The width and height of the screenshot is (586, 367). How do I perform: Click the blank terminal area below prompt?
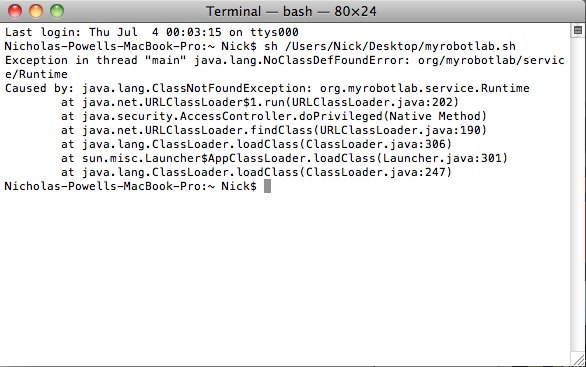click(x=286, y=277)
